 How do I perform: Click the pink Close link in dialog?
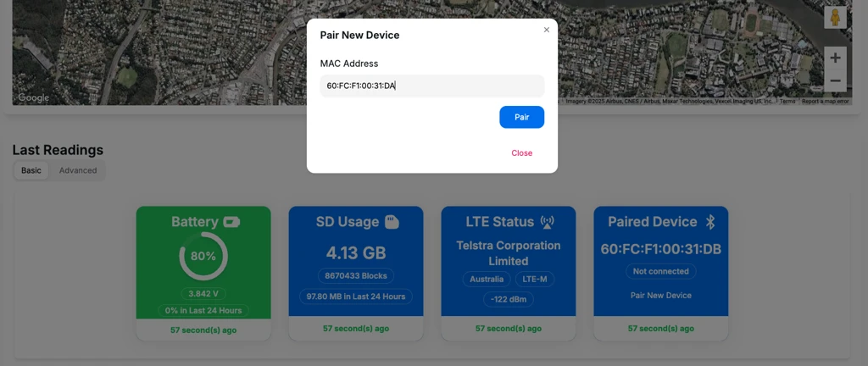[521, 153]
